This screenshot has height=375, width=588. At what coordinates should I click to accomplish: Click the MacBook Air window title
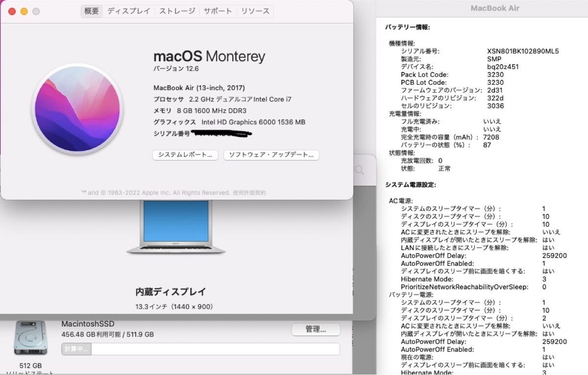point(495,8)
